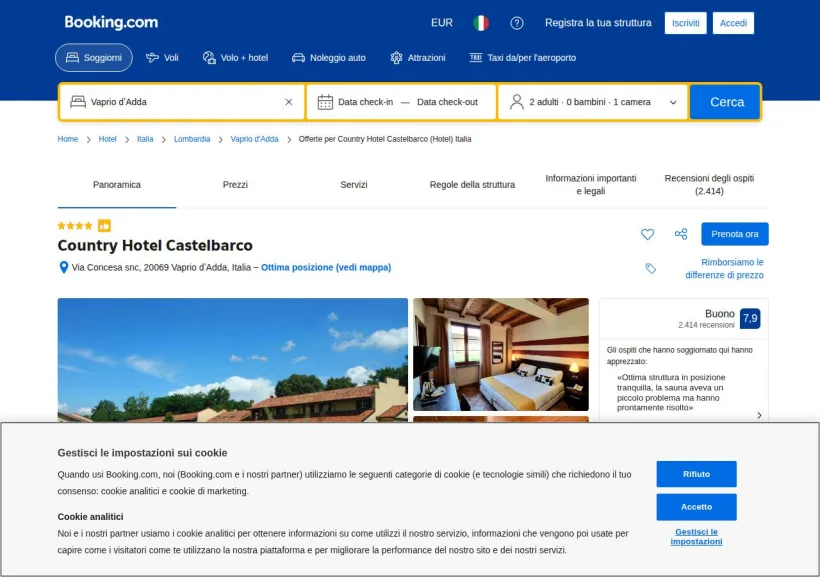Click the four-star rating icons
Image resolution: width=820 pixels, height=577 pixels.
(x=75, y=226)
